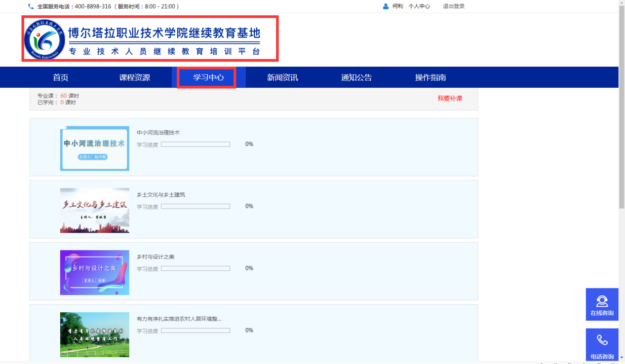The height and width of the screenshot is (364, 625).
Task: Open the 操作指南 tab
Action: [x=430, y=77]
